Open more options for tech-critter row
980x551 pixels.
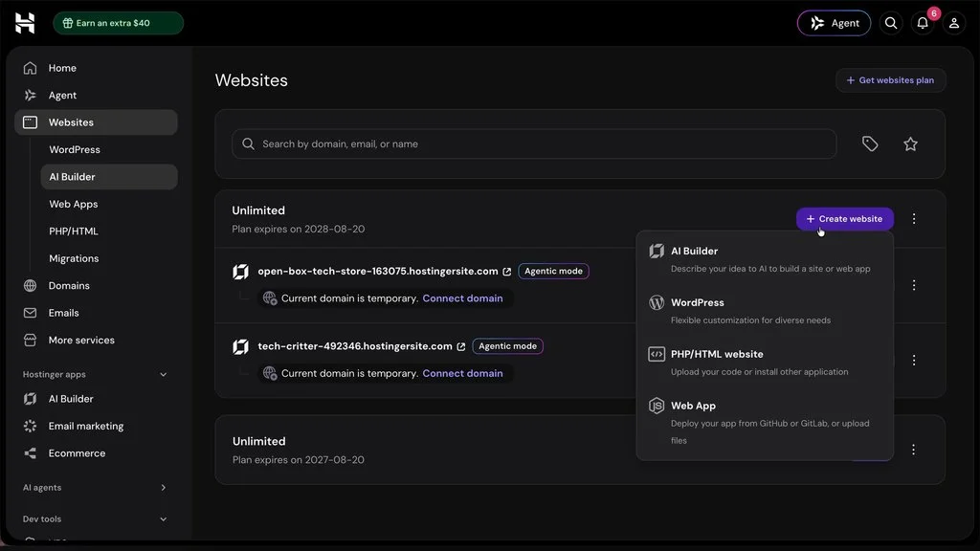click(914, 360)
